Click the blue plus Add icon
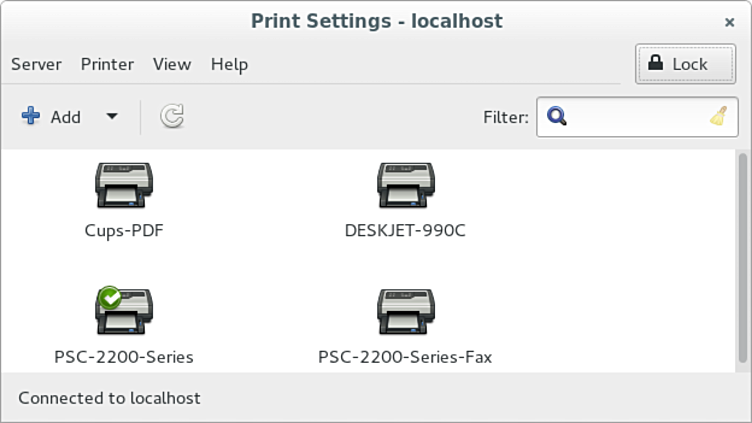The image size is (752, 423). click(31, 117)
